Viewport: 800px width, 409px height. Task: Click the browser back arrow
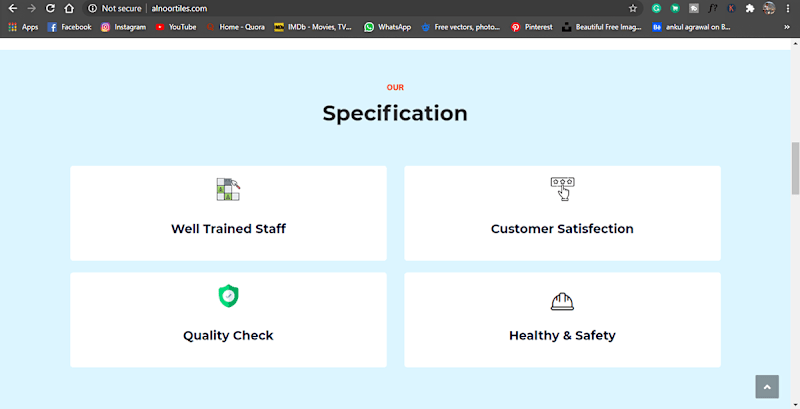point(13,8)
